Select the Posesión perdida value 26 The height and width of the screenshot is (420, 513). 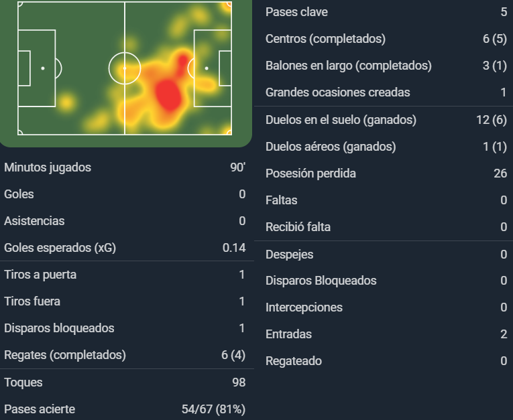point(500,173)
